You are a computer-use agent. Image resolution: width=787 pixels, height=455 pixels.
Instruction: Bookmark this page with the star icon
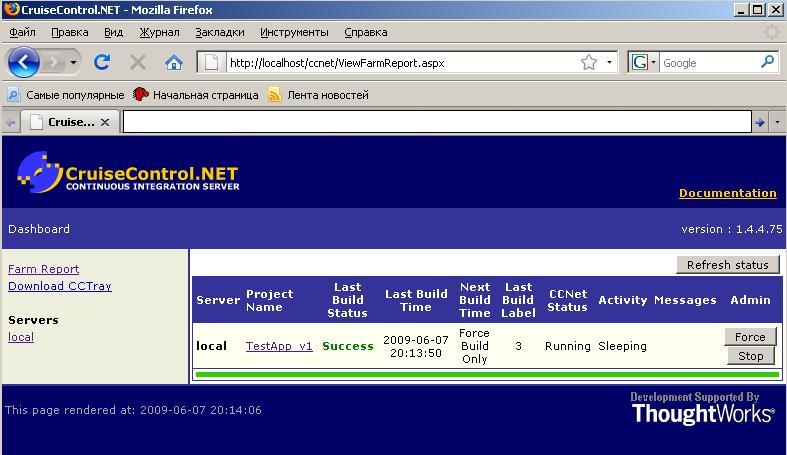(589, 63)
